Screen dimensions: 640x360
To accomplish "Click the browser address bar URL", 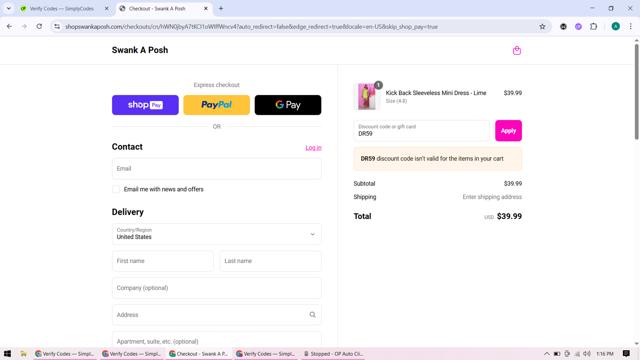I will 251,27.
